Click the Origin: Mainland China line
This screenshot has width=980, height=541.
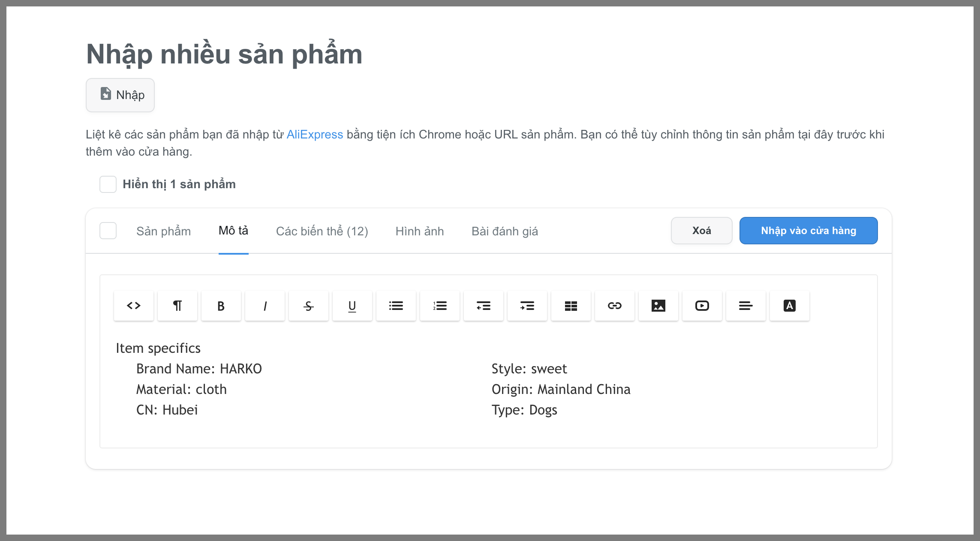click(561, 389)
